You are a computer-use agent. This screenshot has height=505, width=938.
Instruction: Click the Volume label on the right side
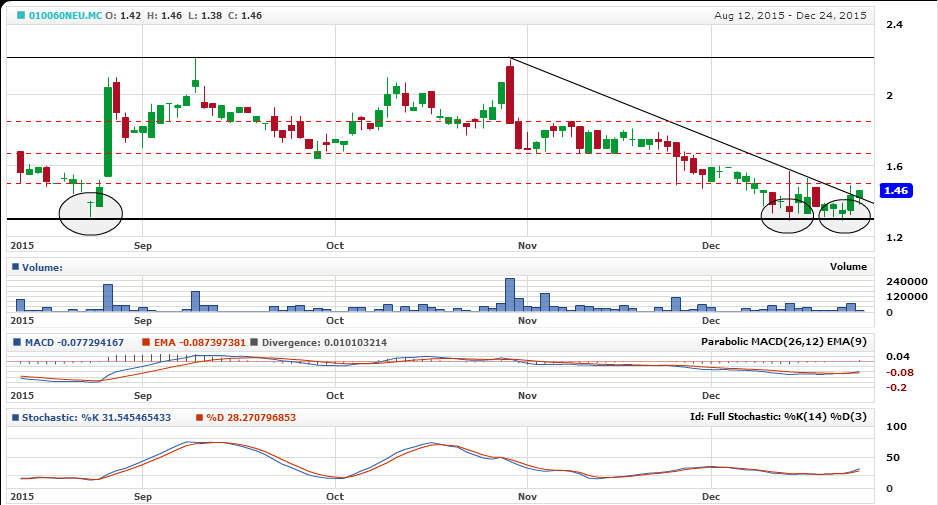848,267
